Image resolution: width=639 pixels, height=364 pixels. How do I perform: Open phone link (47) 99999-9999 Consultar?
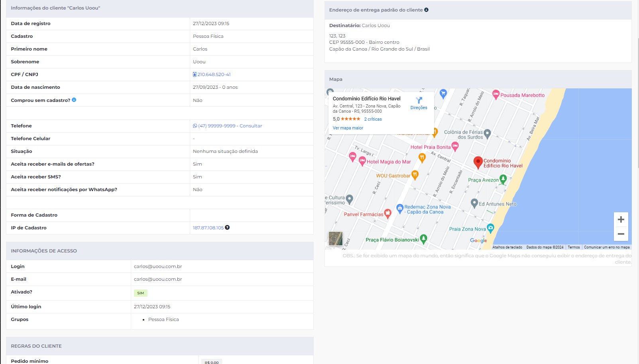tap(230, 126)
